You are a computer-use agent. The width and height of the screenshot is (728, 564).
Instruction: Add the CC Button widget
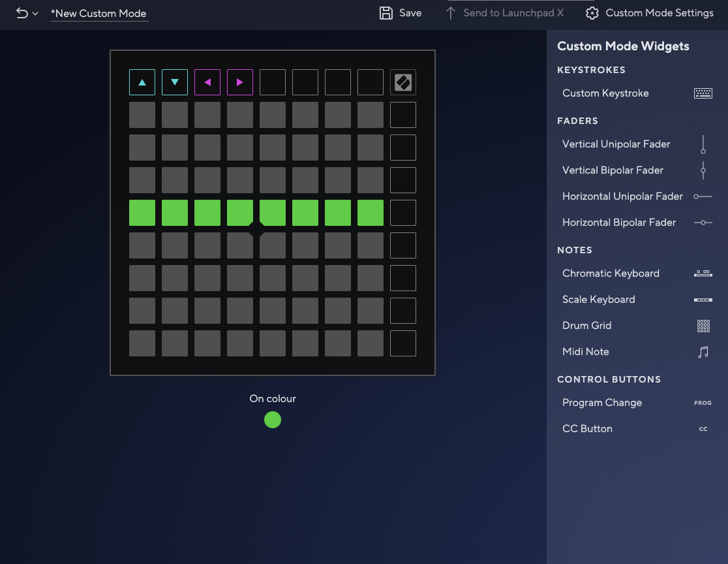tap(587, 429)
